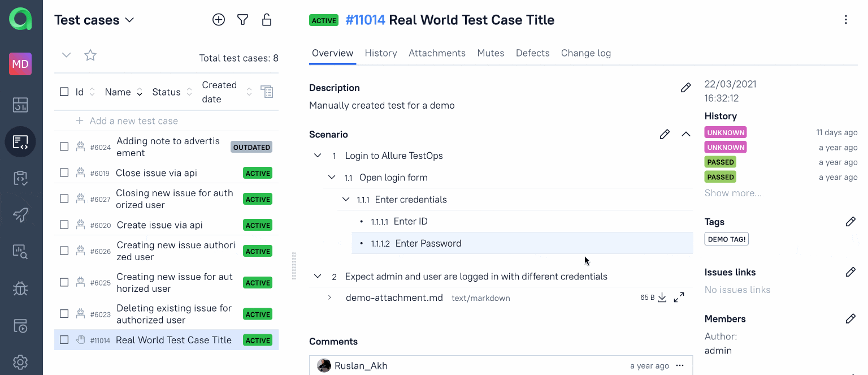This screenshot has width=868, height=375.
Task: Click the unlock padlock icon
Action: [267, 20]
